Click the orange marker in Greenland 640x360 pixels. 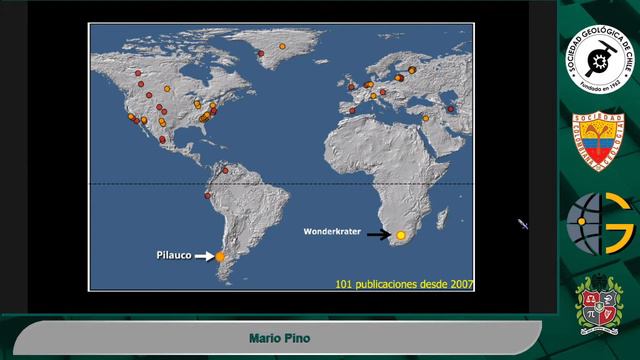coord(282,46)
